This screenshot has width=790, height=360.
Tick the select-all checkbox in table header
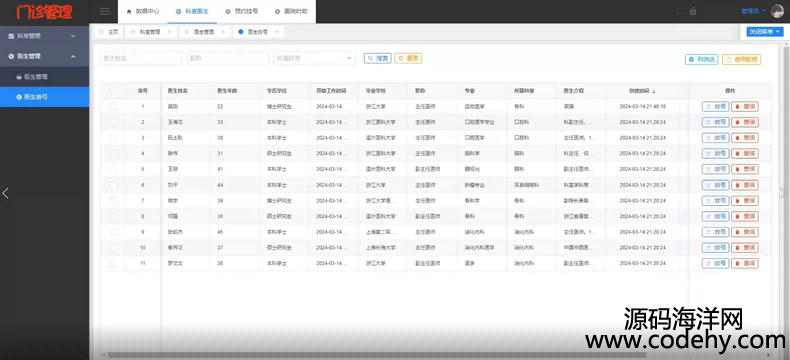pos(113,91)
